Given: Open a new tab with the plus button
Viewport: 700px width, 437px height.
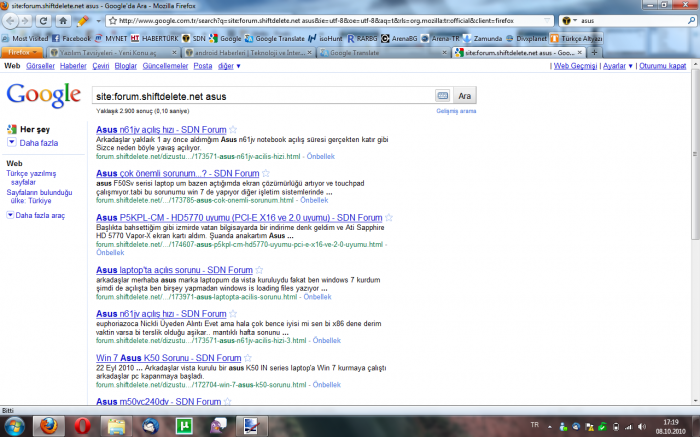Looking at the screenshot, I should (594, 53).
